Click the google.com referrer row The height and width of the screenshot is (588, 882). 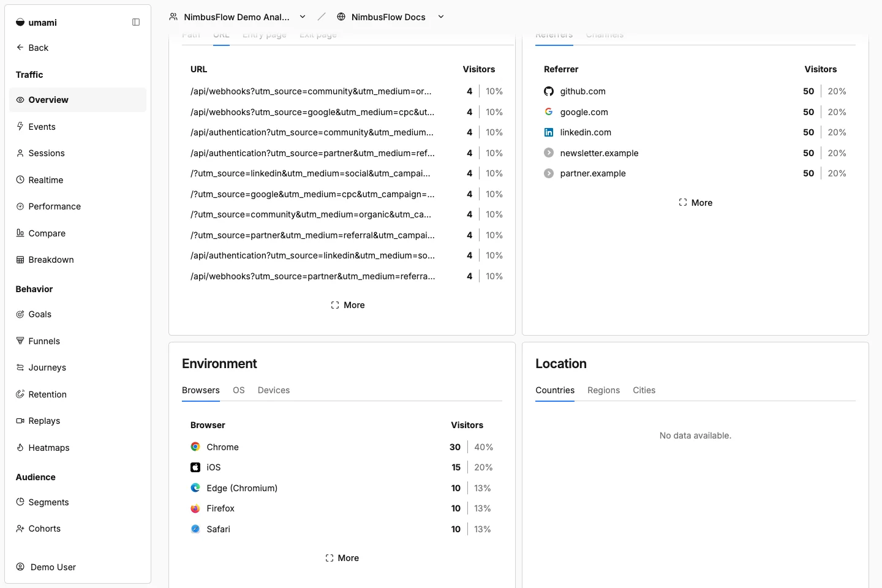[x=695, y=112]
